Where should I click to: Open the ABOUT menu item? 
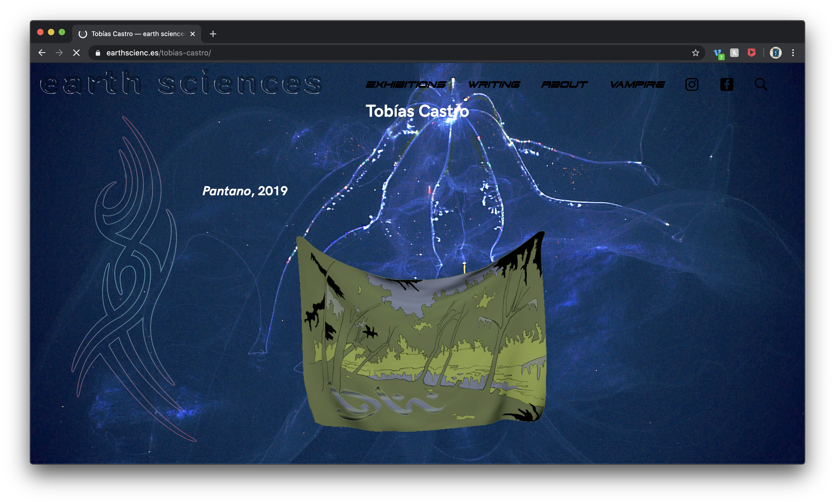(x=564, y=84)
